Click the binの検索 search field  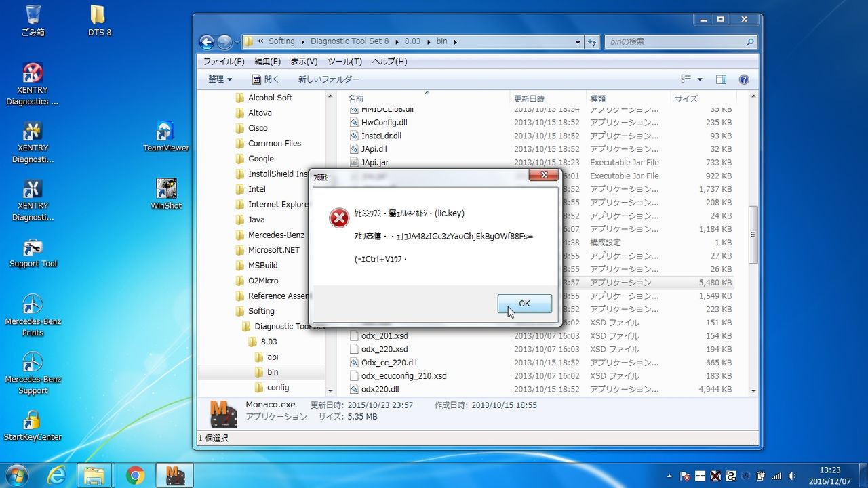tap(679, 42)
